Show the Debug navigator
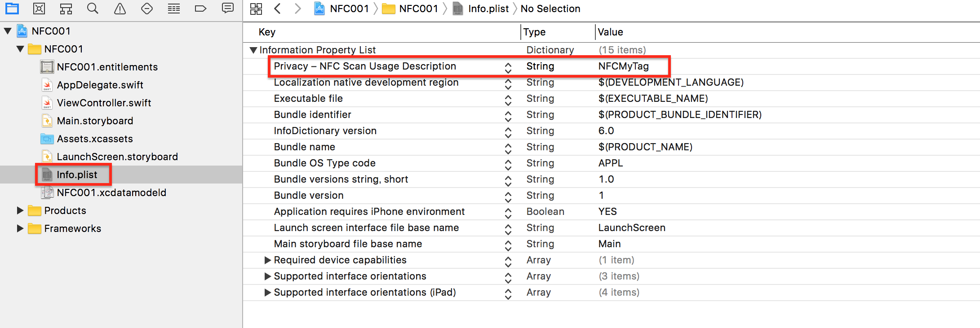980x328 pixels. [174, 9]
